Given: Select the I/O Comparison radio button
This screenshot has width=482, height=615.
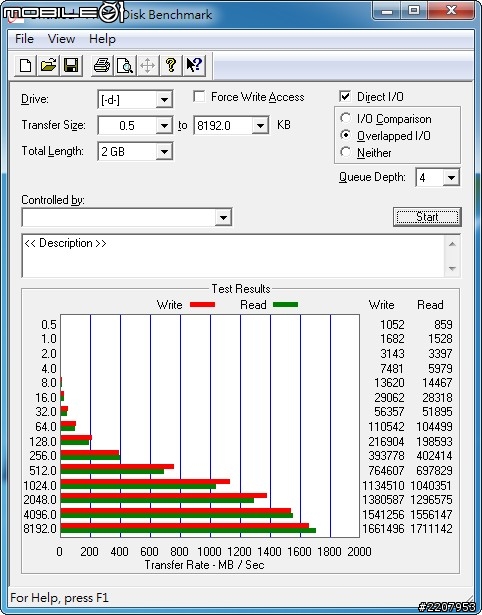Looking at the screenshot, I should pyautogui.click(x=346, y=118).
